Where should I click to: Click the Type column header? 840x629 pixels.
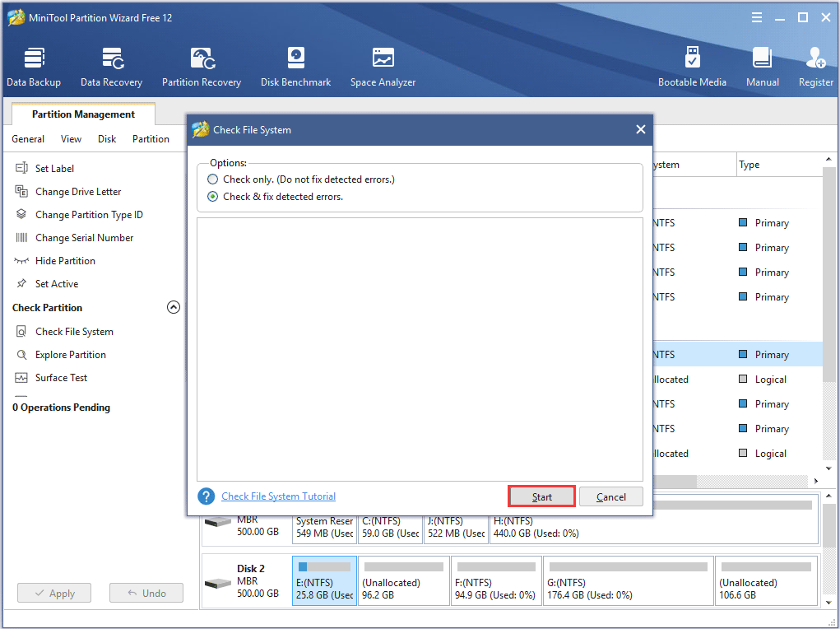(x=779, y=165)
